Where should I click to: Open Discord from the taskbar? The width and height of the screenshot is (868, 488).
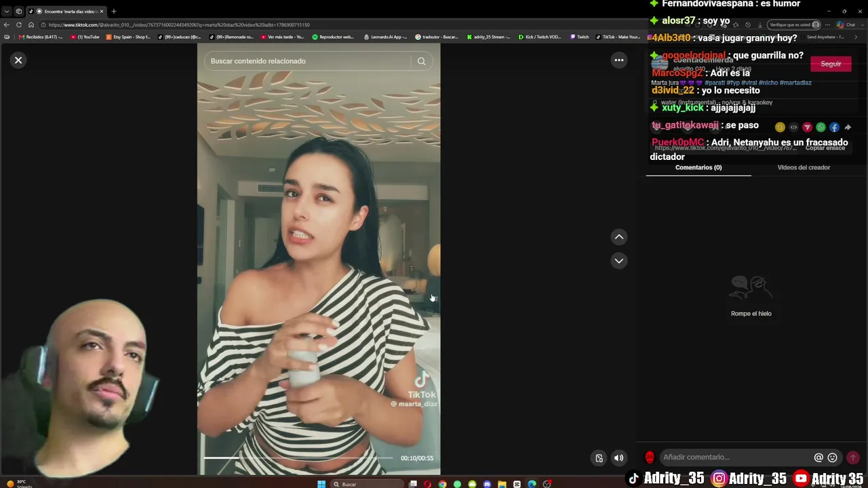(x=487, y=484)
